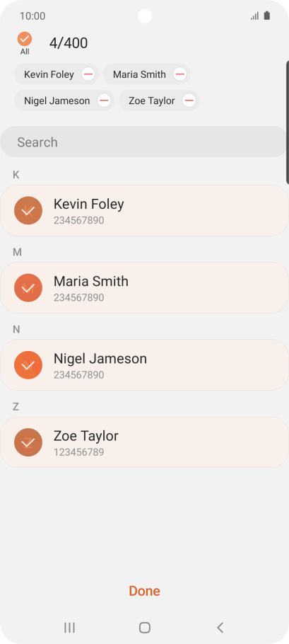Confirm selection with Done button
Viewport: 289px width, 644px height.
pyautogui.click(x=144, y=591)
